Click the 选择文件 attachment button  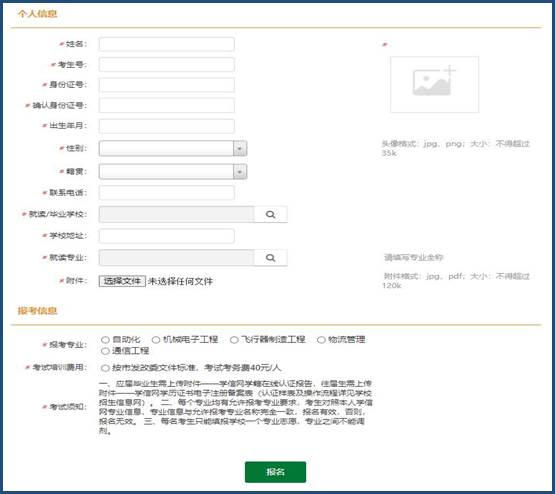(122, 281)
